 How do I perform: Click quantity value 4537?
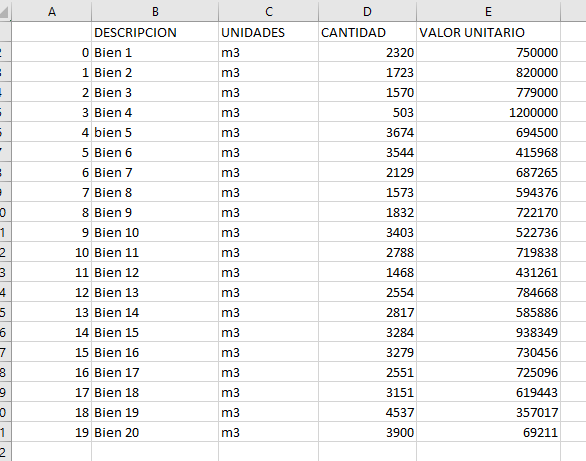[367, 412]
